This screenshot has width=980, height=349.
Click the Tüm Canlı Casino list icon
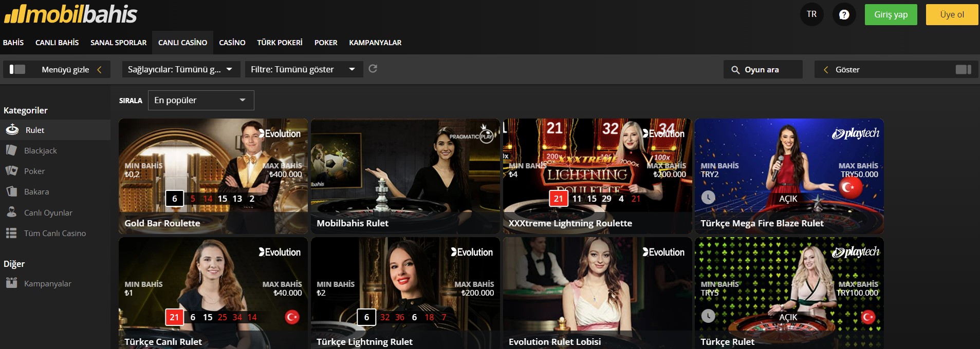[11, 233]
